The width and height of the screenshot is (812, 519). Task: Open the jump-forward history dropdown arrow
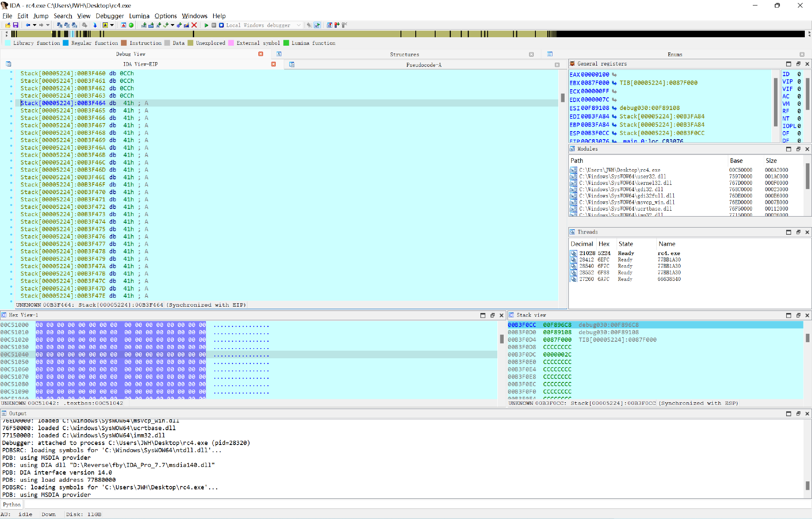48,25
